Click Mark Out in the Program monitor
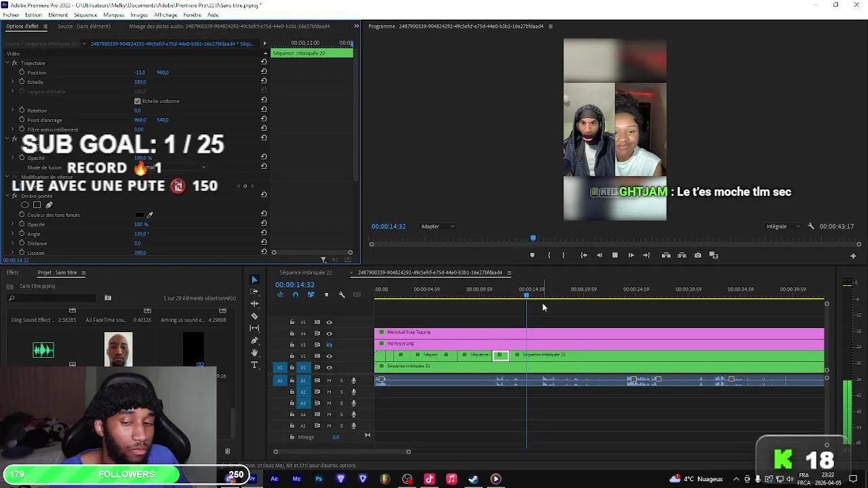This screenshot has height=488, width=868. tap(564, 255)
